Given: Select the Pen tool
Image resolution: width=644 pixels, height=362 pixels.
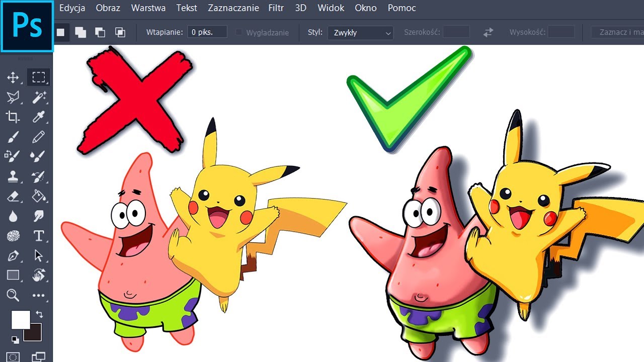Looking at the screenshot, I should click(13, 256).
